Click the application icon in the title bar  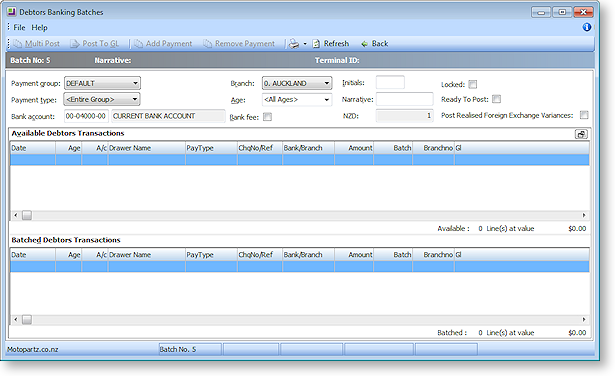[12, 12]
